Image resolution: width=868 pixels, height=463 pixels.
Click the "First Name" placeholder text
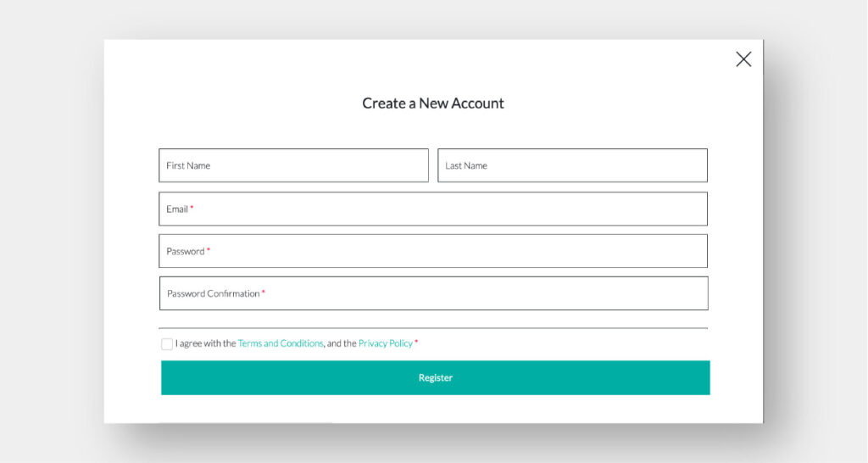click(188, 165)
